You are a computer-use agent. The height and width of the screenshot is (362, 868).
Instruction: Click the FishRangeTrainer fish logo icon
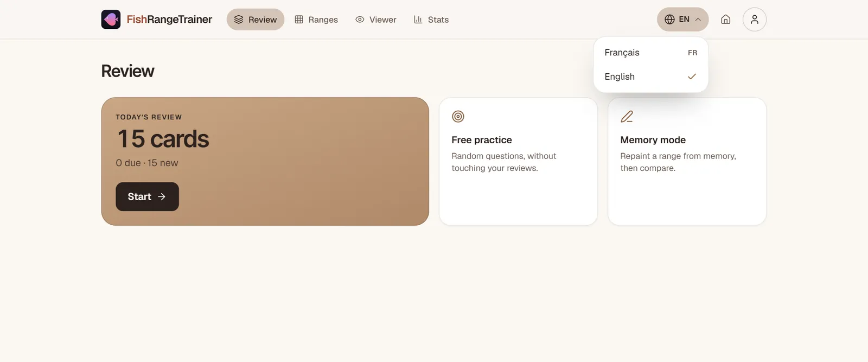[x=111, y=20]
